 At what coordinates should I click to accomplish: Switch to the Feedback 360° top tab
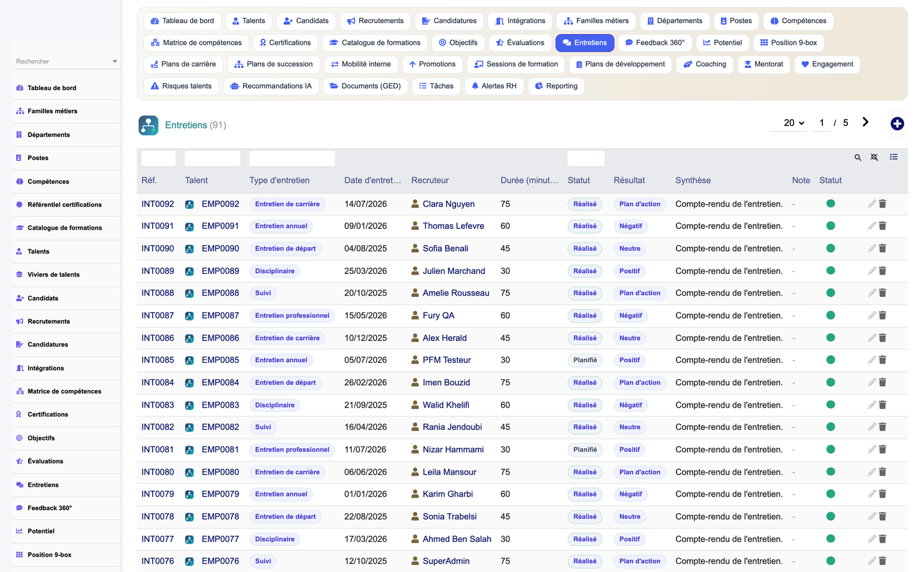[655, 43]
